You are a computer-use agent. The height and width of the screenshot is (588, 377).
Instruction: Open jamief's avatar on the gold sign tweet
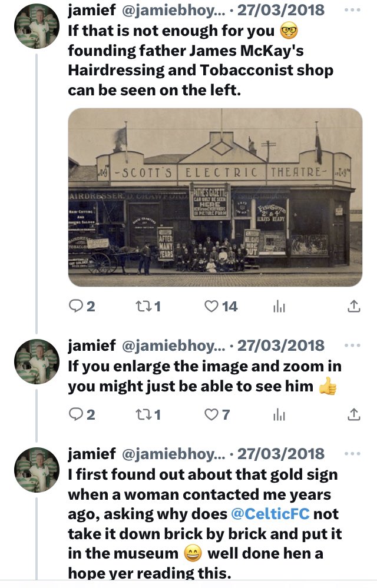pos(37,470)
